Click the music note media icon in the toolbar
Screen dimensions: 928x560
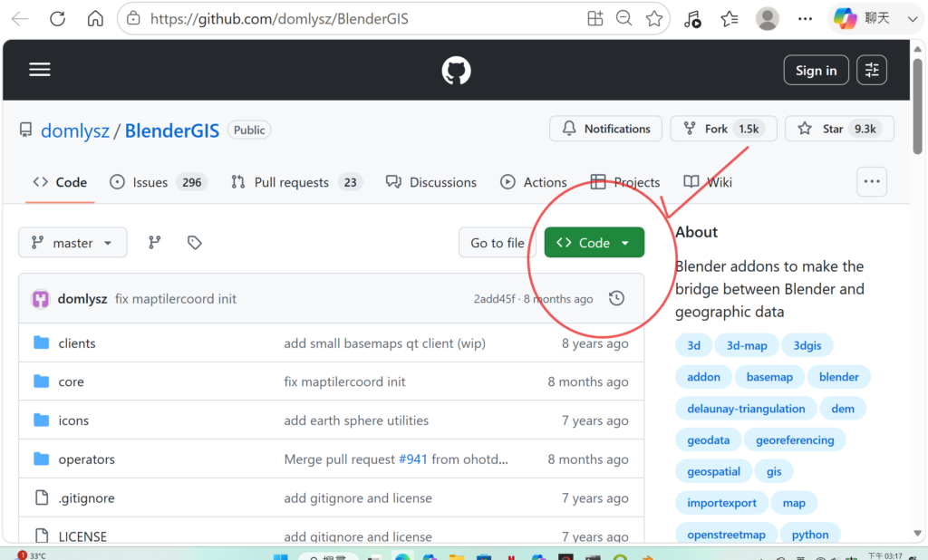coord(692,19)
